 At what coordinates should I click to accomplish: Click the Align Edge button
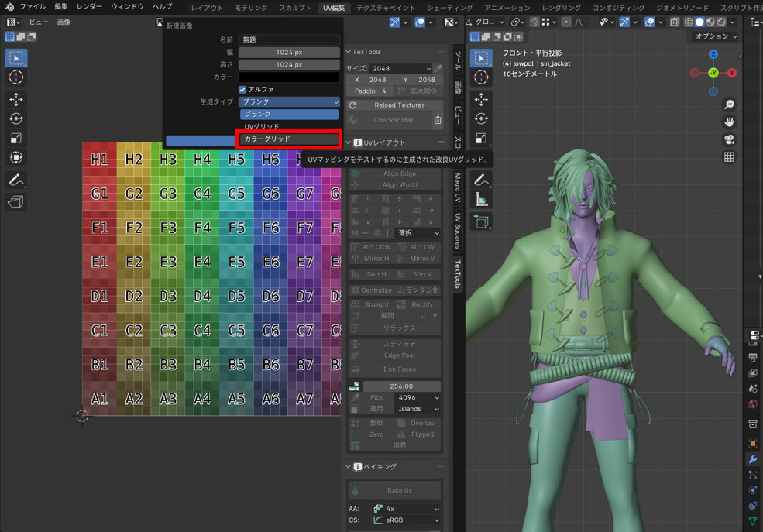pyautogui.click(x=394, y=173)
